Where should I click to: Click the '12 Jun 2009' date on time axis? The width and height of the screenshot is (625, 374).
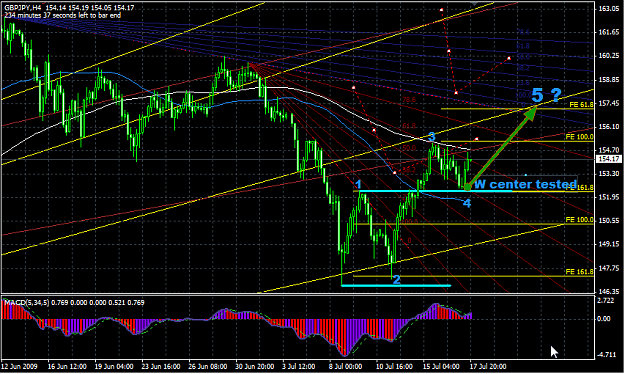[x=19, y=366]
